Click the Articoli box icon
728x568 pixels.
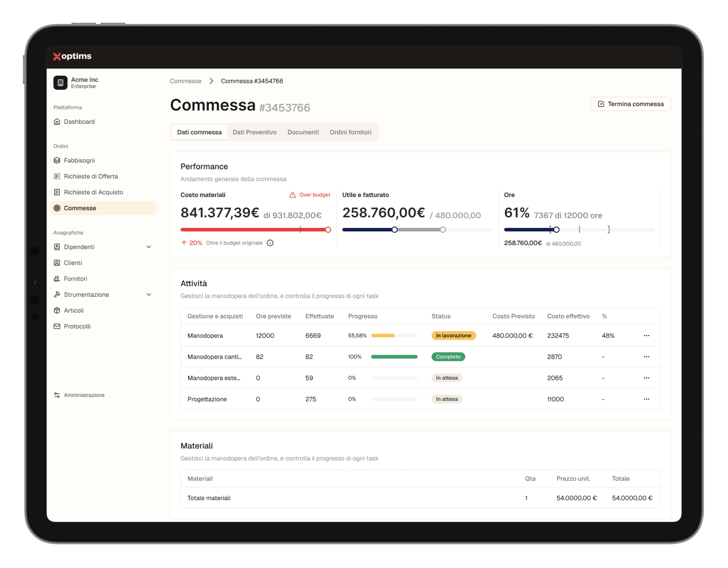[x=57, y=310]
